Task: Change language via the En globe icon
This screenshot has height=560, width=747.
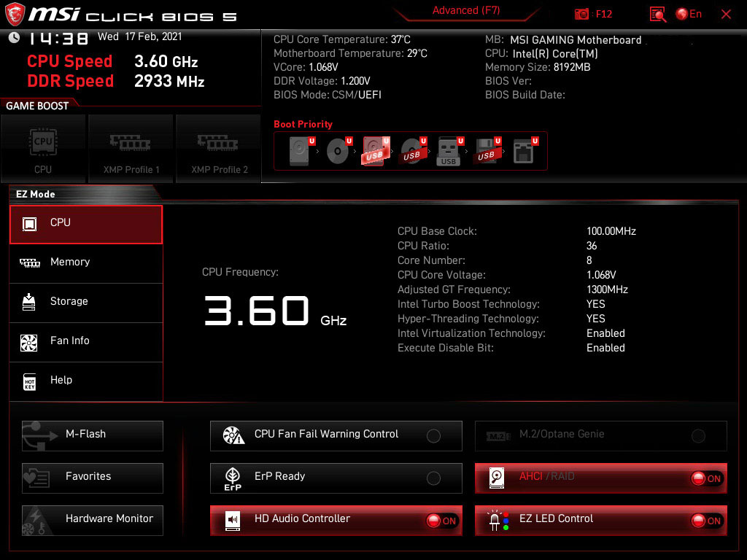Action: 689,14
